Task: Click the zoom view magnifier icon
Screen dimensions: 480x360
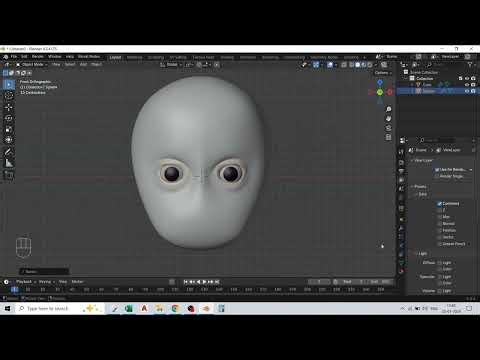Action: tap(388, 109)
